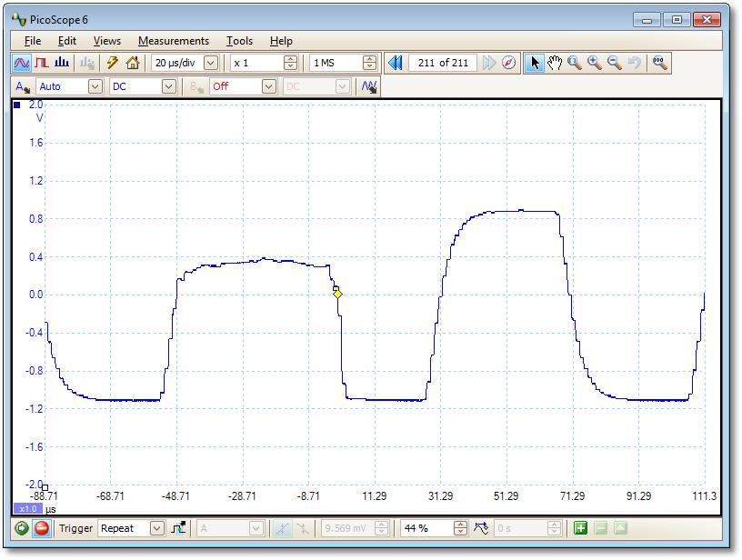Adjust the 44 % pre-trigger stepper
Image resolution: width=742 pixels, height=560 pixels.
click(x=460, y=528)
